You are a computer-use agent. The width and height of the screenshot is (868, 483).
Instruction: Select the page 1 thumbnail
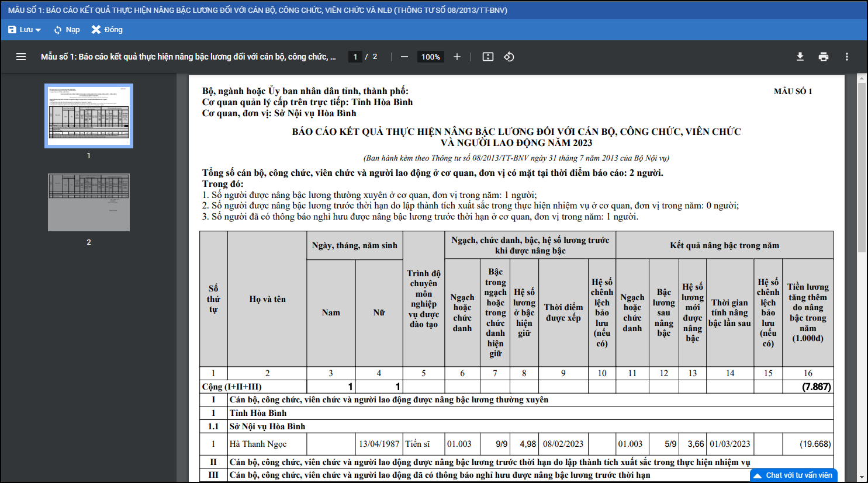[89, 116]
